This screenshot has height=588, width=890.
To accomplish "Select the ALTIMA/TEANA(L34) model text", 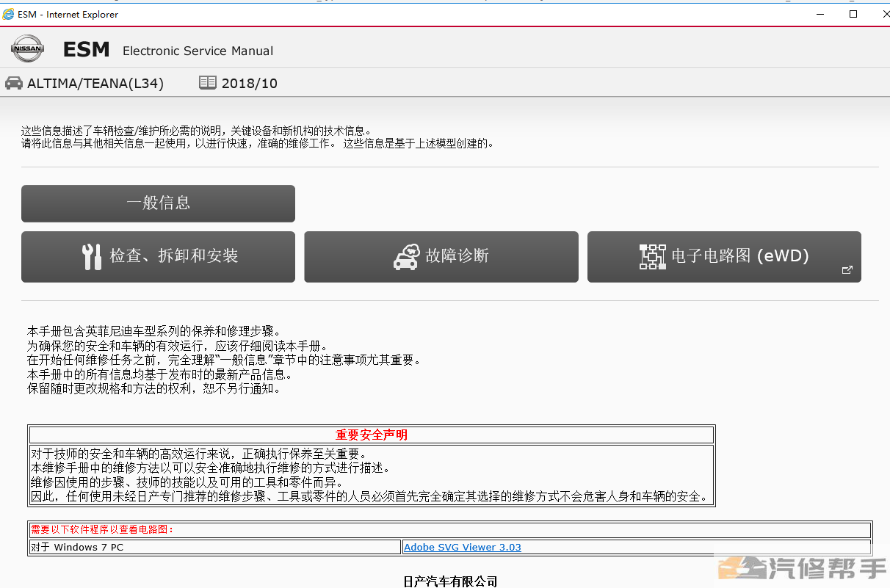I will (95, 84).
